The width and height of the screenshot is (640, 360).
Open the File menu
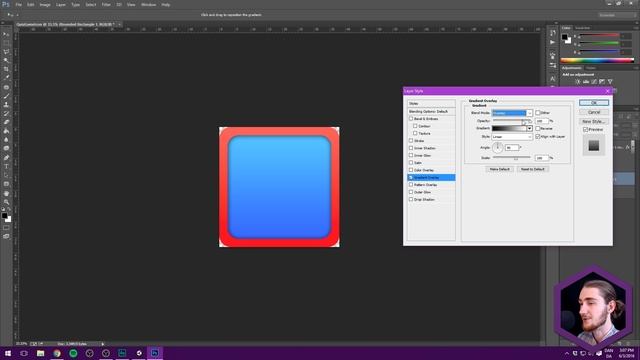pyautogui.click(x=18, y=5)
